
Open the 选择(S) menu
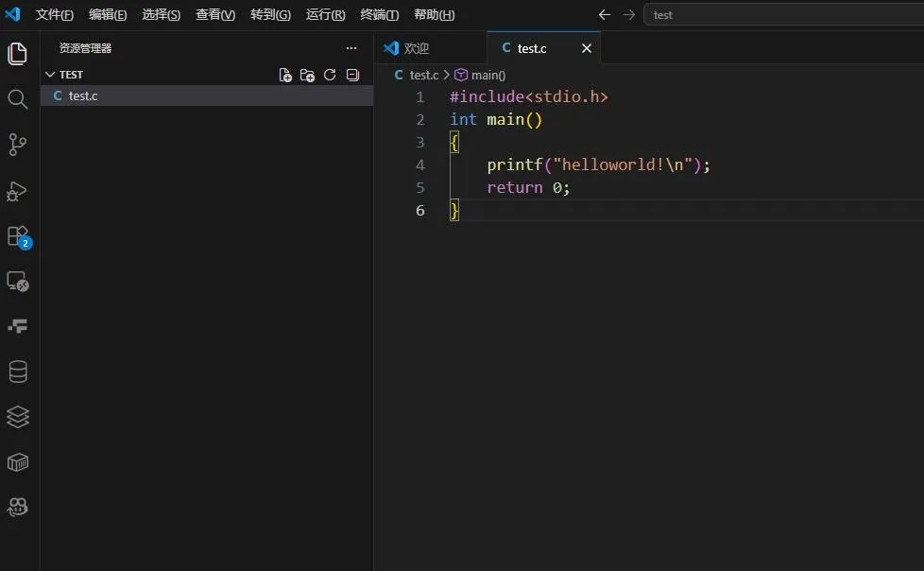pyautogui.click(x=161, y=15)
